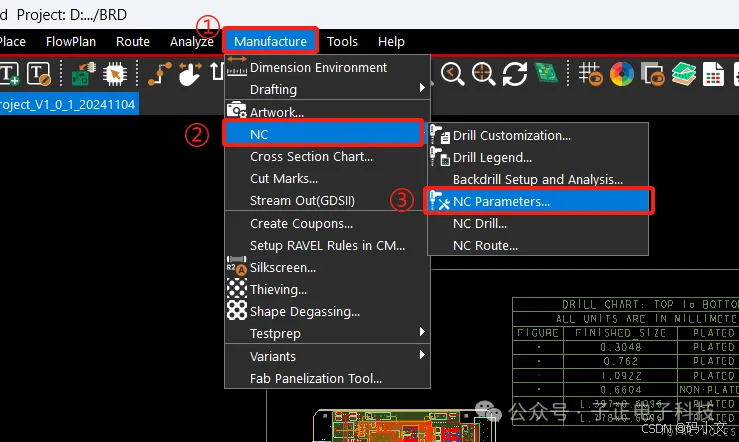Click the 0.6604 drill size cell

(621, 390)
